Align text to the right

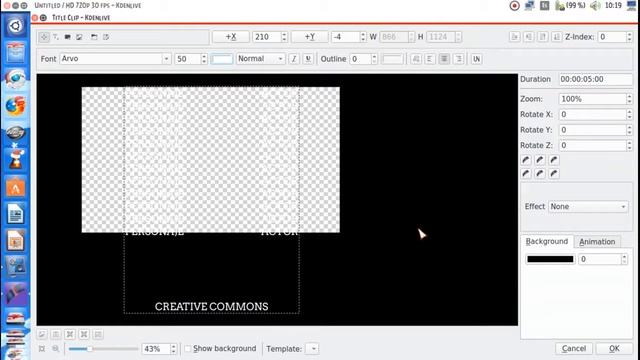click(x=458, y=59)
